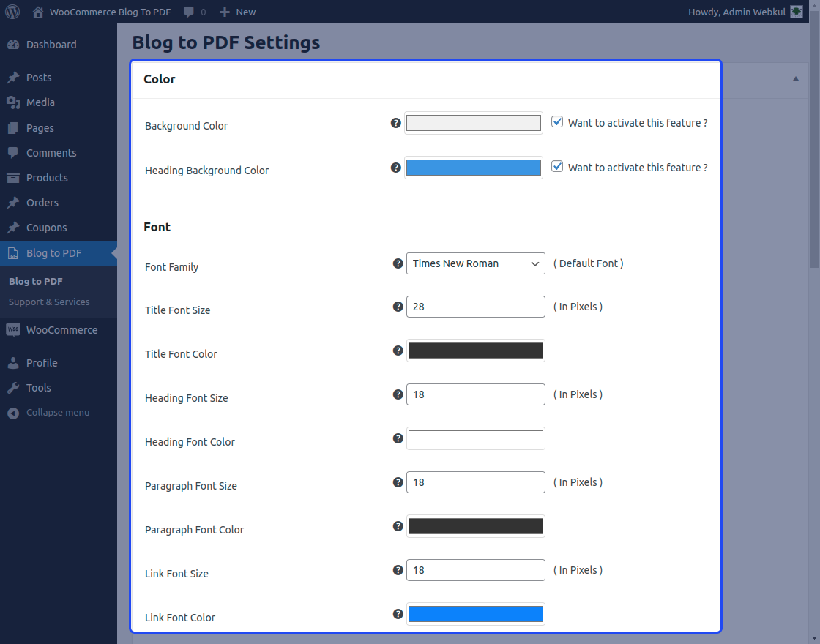Open the New content menu
This screenshot has height=644, width=820.
coord(238,12)
